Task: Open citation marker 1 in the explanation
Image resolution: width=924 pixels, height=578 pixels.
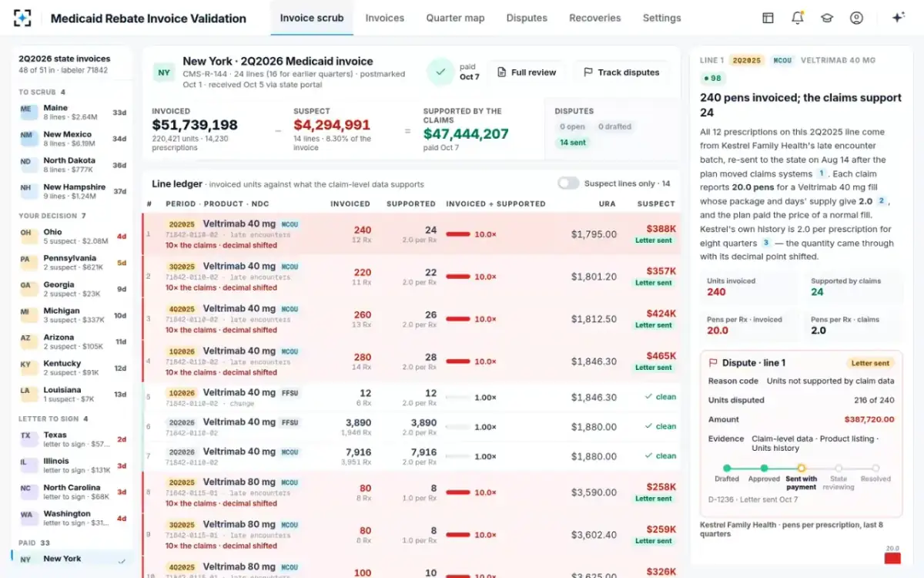Action: (822, 173)
